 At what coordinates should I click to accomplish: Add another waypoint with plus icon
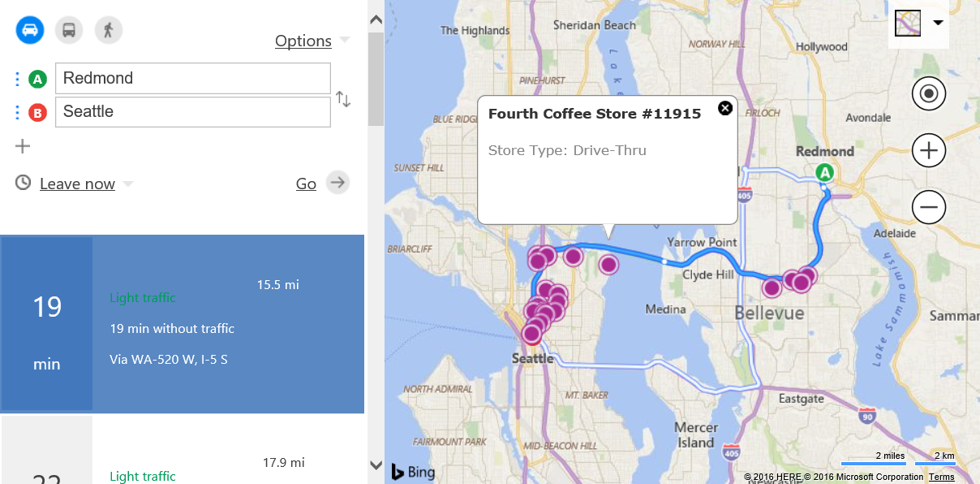[x=23, y=146]
